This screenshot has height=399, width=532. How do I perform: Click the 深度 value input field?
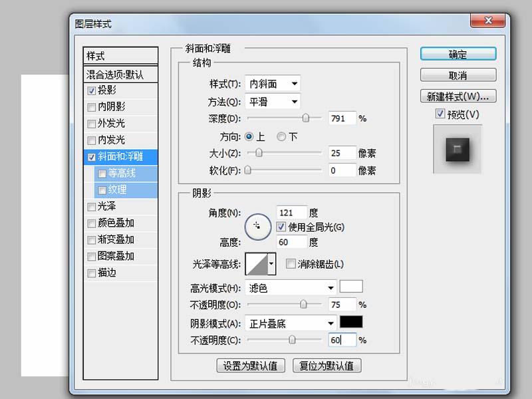(x=342, y=118)
